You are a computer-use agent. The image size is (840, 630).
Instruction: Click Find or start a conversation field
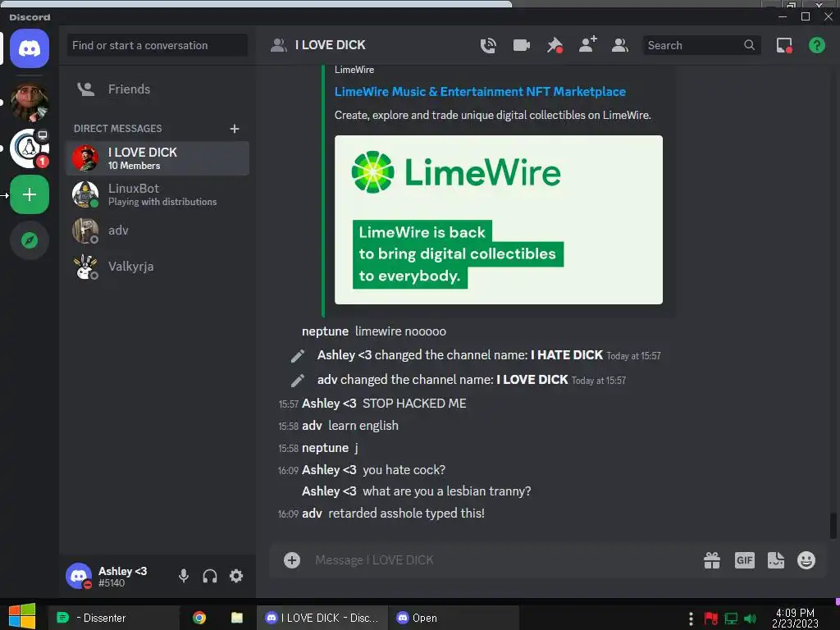pos(157,46)
